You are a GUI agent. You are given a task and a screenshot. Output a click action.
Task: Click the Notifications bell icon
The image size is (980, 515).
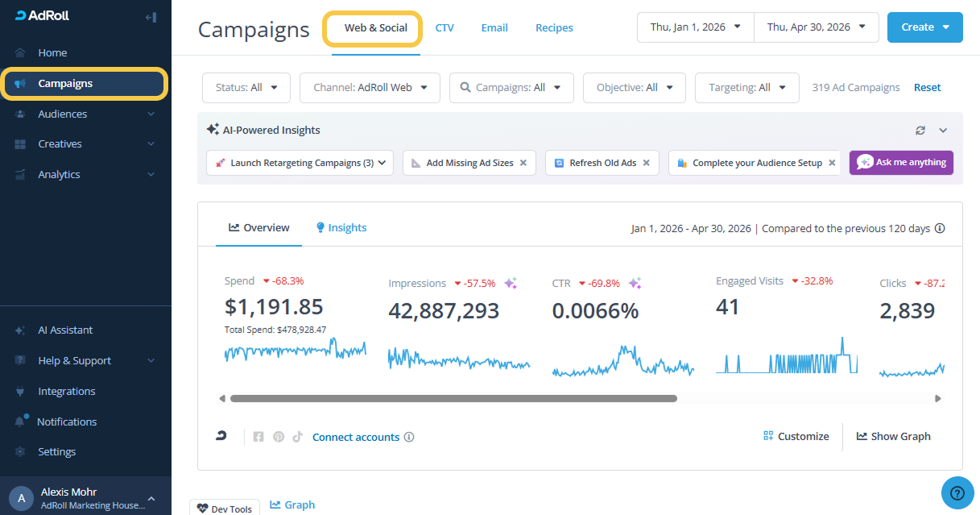[20, 422]
